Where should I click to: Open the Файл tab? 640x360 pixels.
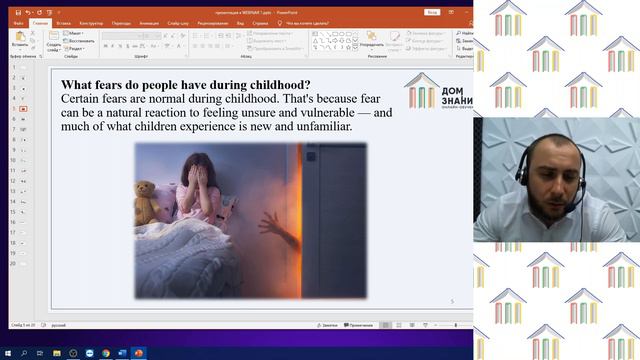18,23
